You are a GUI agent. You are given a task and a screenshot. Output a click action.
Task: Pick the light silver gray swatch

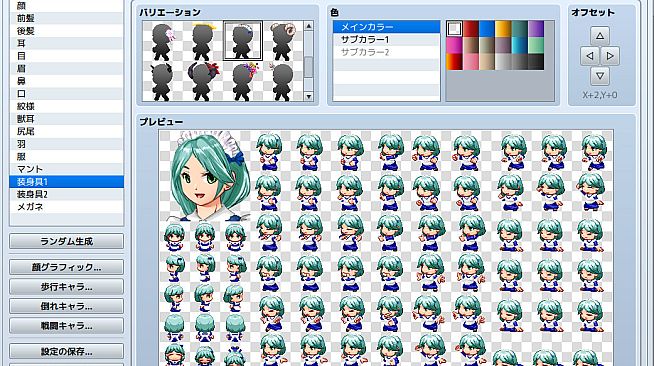503,62
